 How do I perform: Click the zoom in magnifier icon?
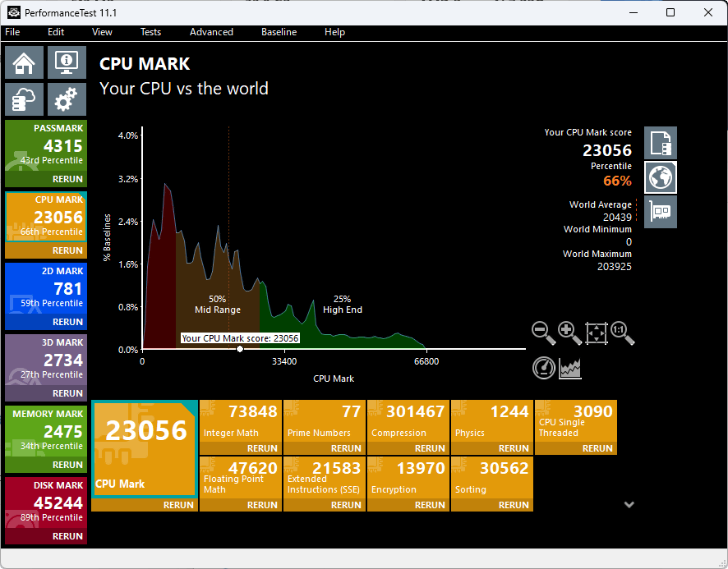[569, 333]
